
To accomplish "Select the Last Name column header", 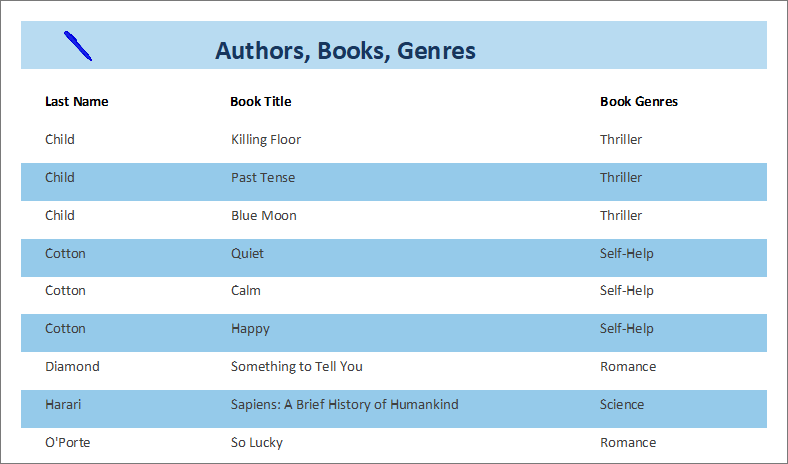I will click(x=77, y=101).
